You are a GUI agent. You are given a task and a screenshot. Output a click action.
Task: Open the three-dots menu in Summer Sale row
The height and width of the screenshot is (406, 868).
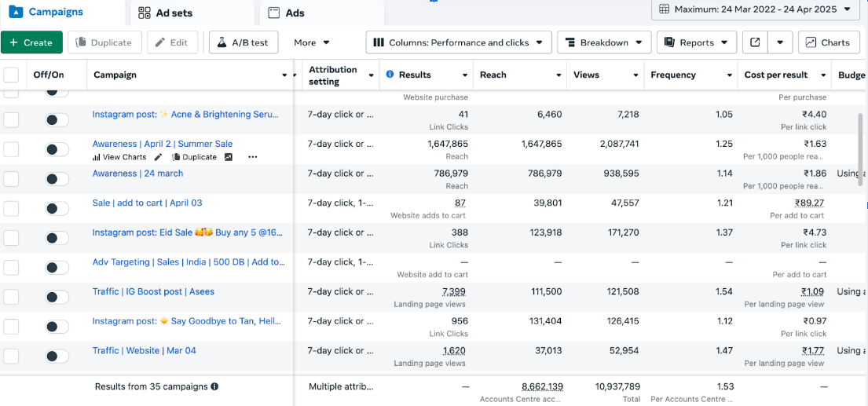(252, 157)
